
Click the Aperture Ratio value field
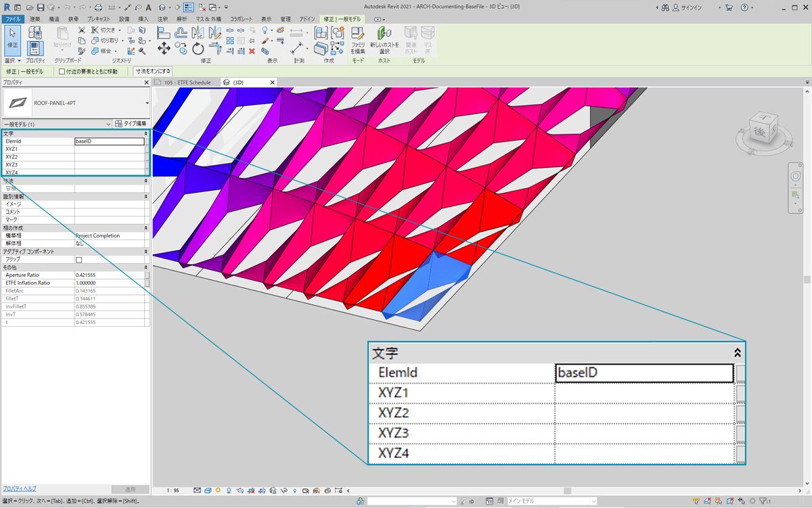pos(109,275)
